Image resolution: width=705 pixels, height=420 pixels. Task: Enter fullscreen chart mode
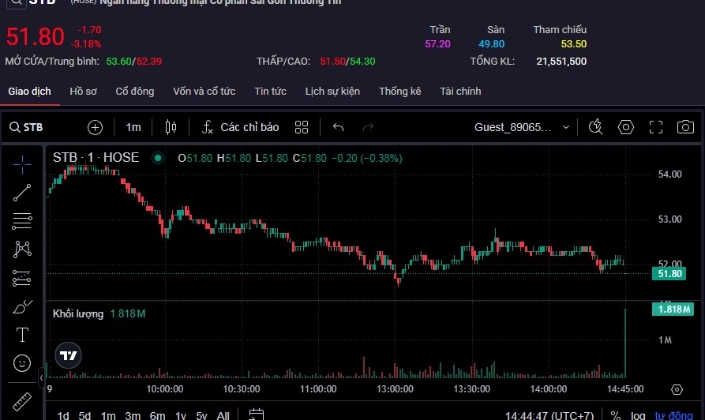pos(656,127)
